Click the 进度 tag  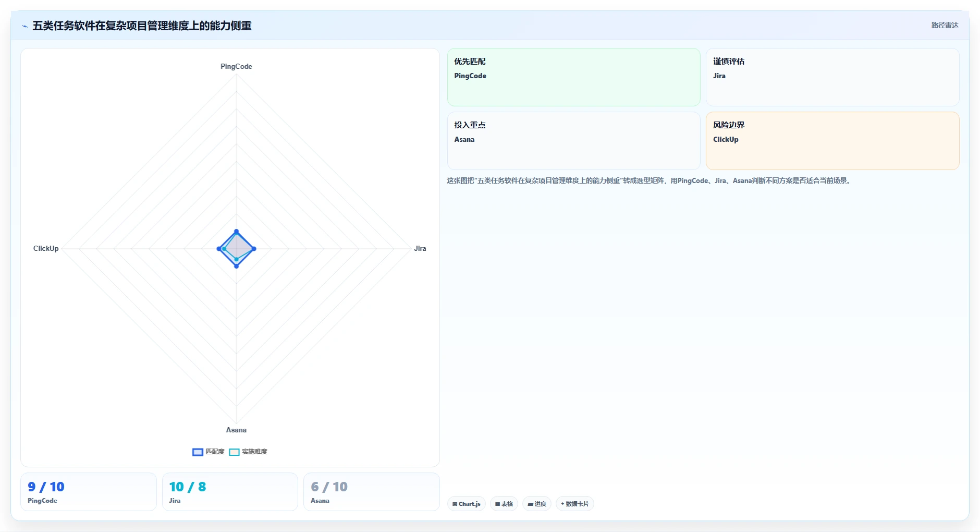point(537,504)
